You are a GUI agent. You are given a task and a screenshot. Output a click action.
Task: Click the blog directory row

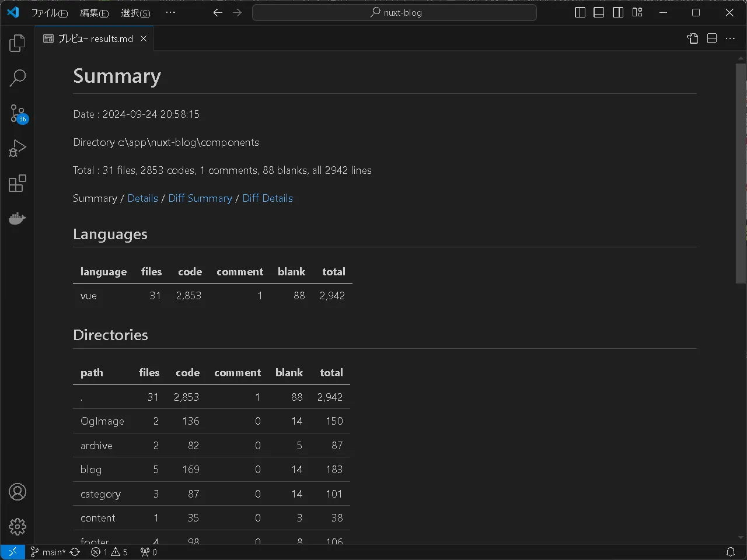point(211,470)
